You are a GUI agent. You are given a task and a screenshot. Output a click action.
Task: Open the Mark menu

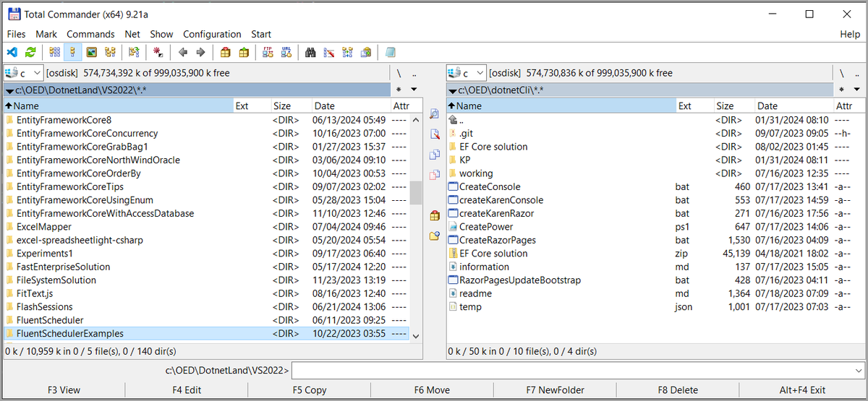click(x=46, y=34)
